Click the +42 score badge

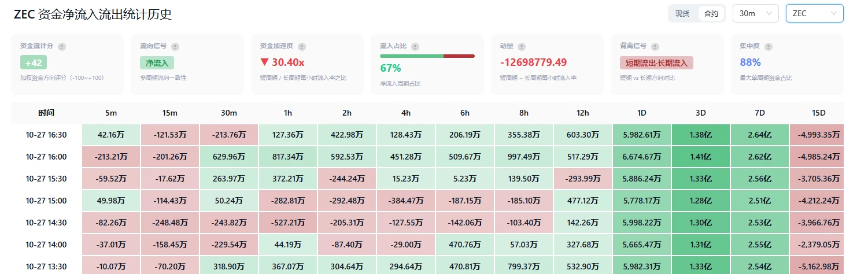click(34, 62)
